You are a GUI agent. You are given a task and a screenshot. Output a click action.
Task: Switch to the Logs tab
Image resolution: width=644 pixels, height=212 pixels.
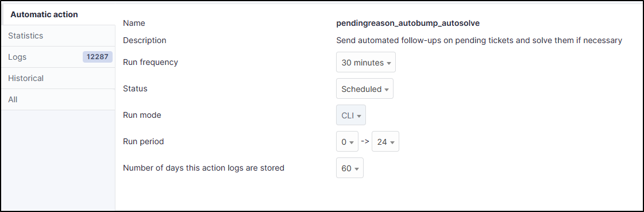tap(58, 57)
